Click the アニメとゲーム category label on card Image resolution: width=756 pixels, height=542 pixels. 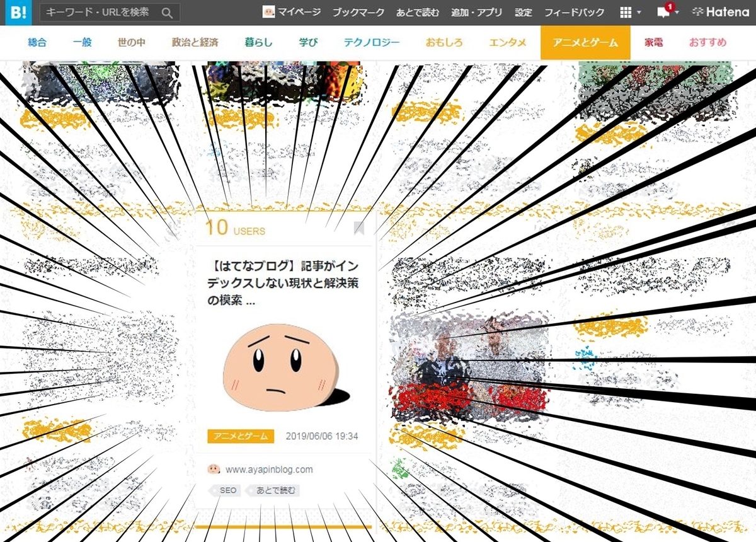click(241, 436)
